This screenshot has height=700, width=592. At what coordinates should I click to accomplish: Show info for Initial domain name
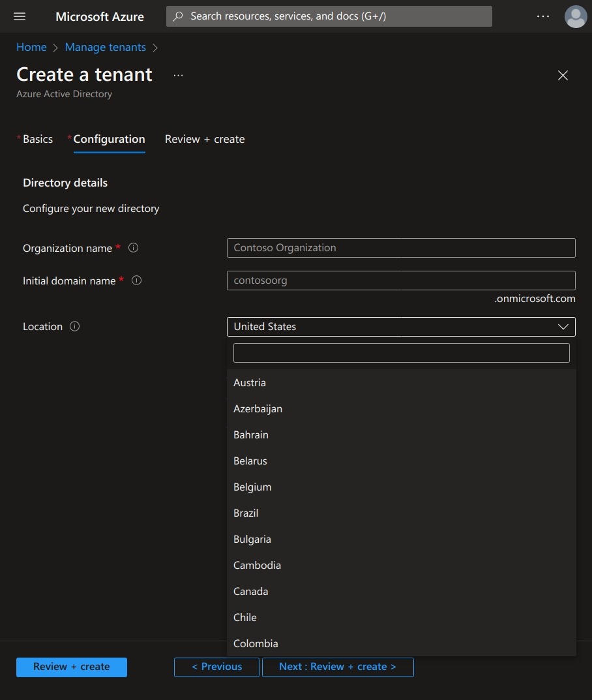(x=136, y=281)
